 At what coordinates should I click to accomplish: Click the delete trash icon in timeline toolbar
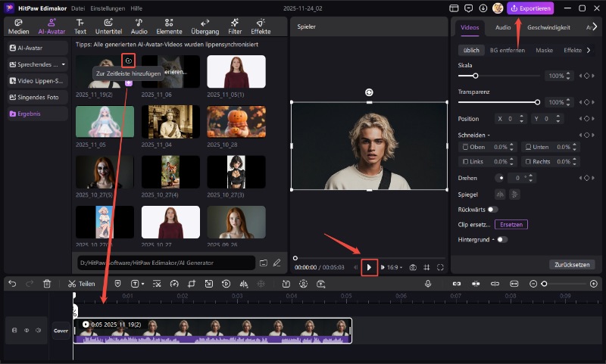pyautogui.click(x=47, y=284)
